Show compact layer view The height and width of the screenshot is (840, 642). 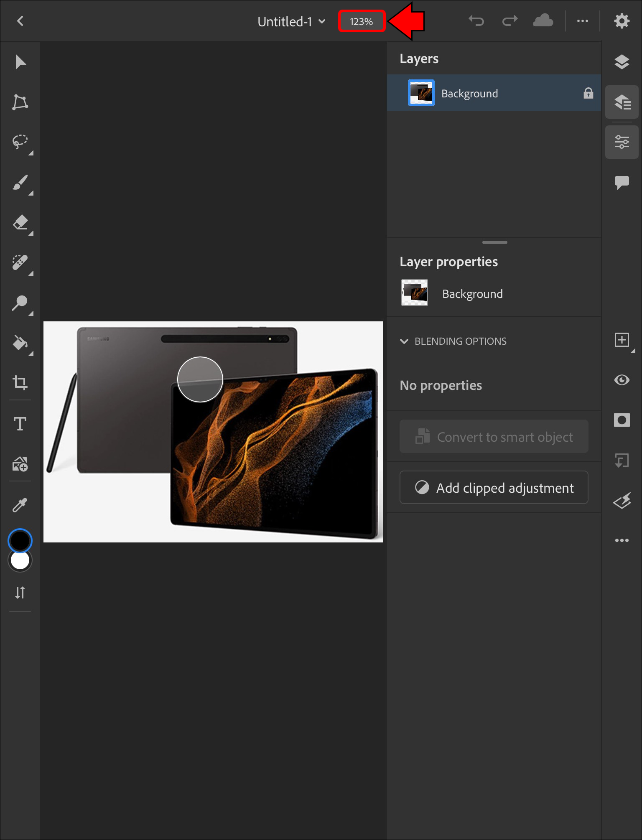coord(622,62)
